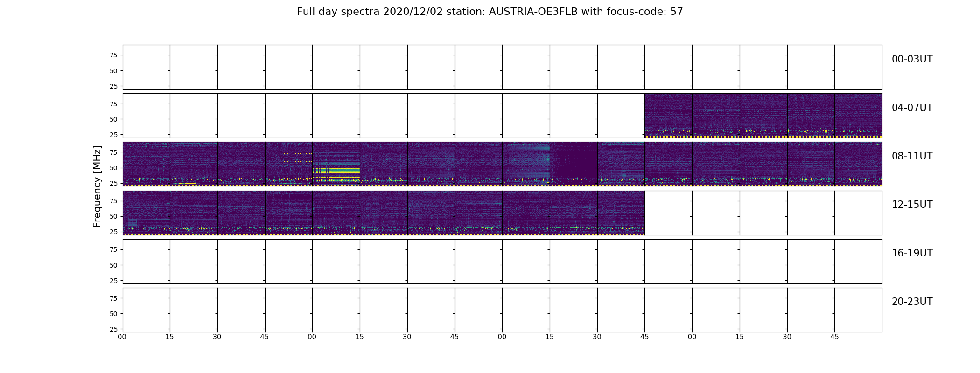Image resolution: width=980 pixels, height=373 pixels.
Task: Click the 'Frequency [MHz]' y-axis label
Action: (x=97, y=186)
